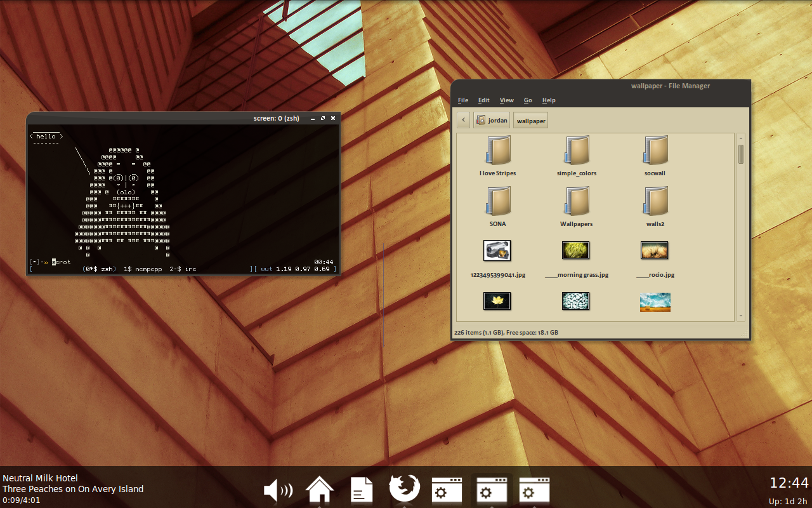Open the "I love Stripes" folder
The image size is (812, 508).
pos(497,152)
